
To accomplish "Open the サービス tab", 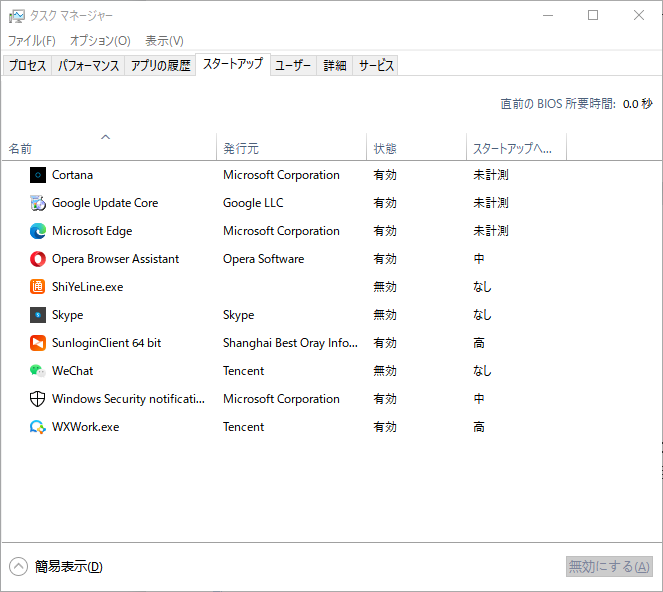I will point(376,66).
